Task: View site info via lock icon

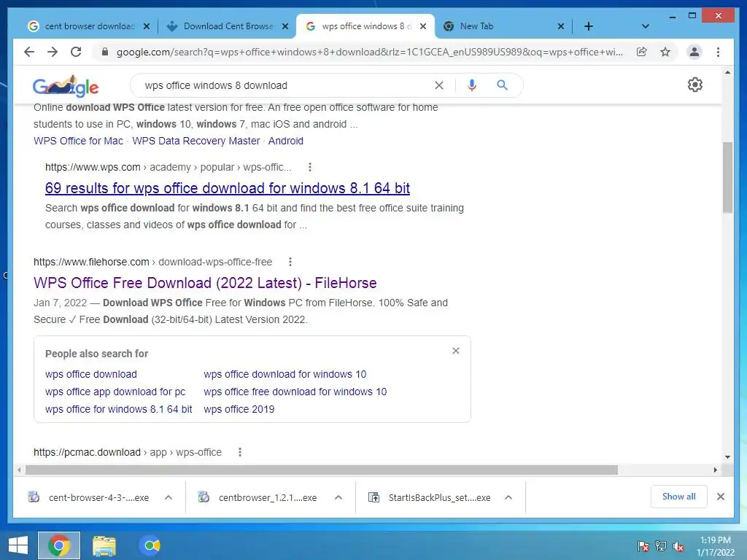Action: [105, 52]
